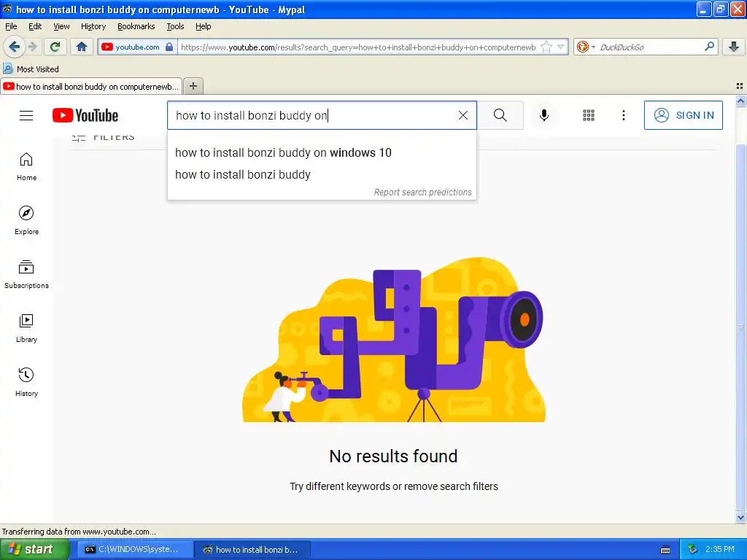Click the keyboard tray icon in taskbar

click(665, 550)
